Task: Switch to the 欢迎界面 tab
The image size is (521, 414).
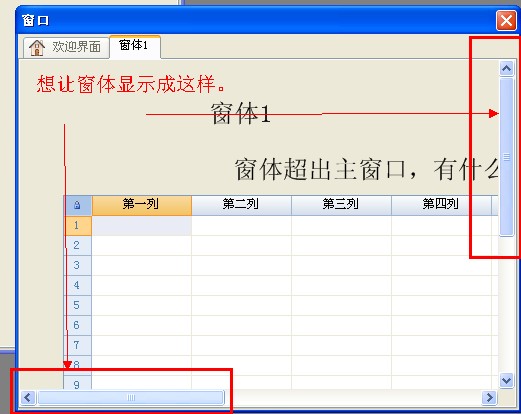Action: tap(66, 47)
